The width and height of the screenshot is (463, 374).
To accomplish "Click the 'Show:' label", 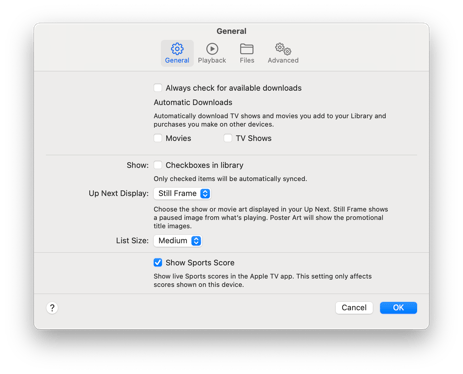I will click(137, 165).
